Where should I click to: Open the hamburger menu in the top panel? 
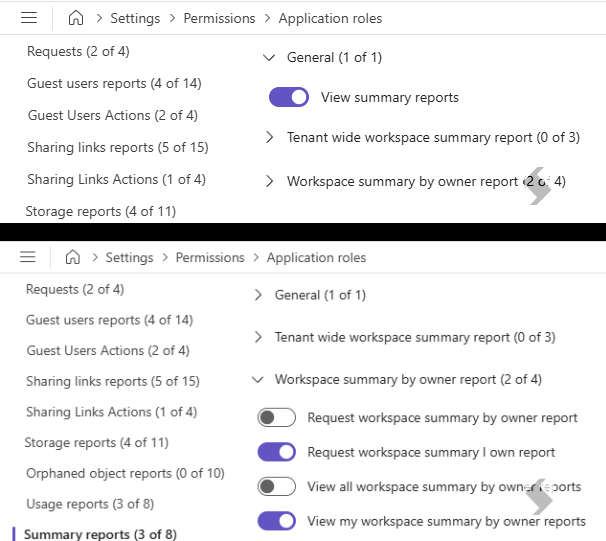pyautogui.click(x=29, y=18)
